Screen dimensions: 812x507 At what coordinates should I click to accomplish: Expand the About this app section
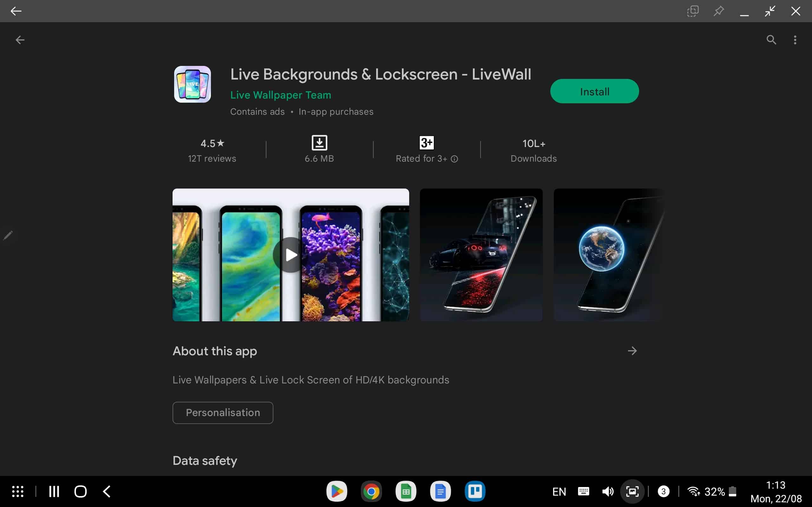(x=632, y=350)
